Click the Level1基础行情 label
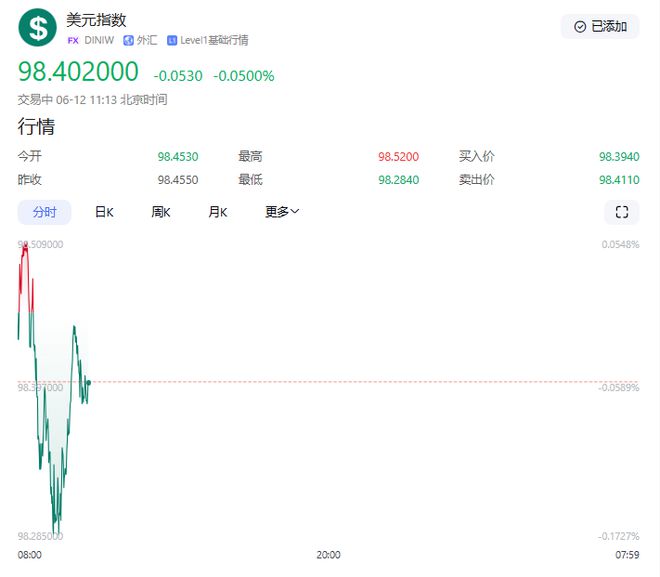This screenshot has width=660, height=577. [214, 40]
